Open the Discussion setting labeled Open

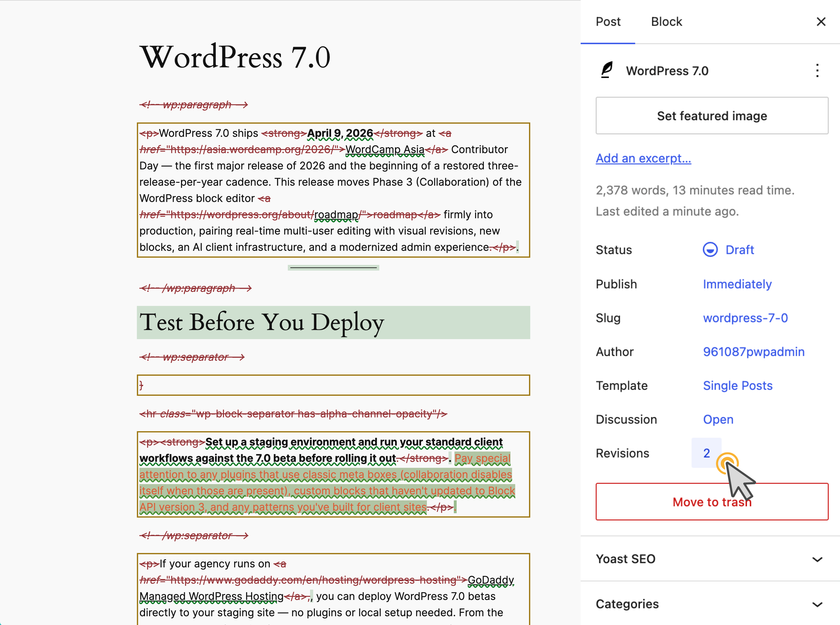[x=718, y=419]
